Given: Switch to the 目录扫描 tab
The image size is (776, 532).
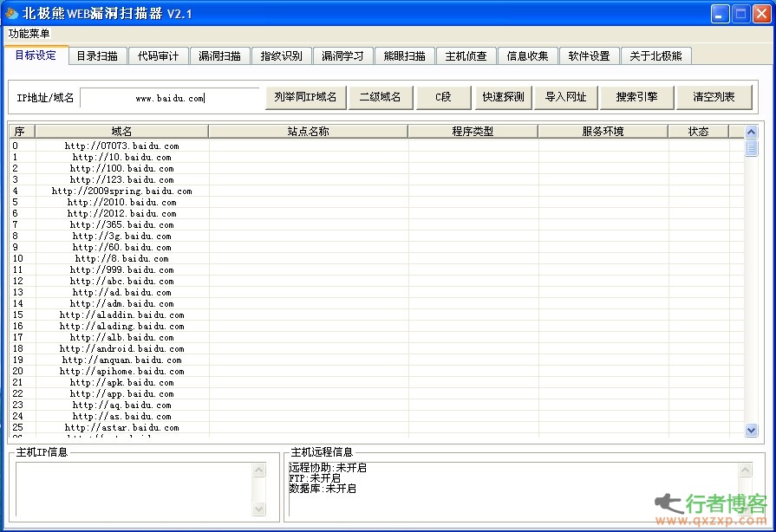Looking at the screenshot, I should pos(97,55).
